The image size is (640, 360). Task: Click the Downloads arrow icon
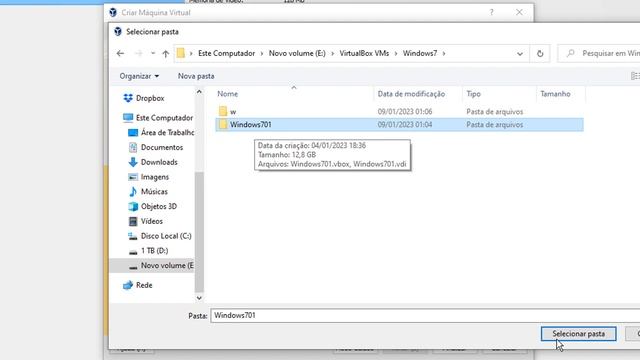[133, 162]
